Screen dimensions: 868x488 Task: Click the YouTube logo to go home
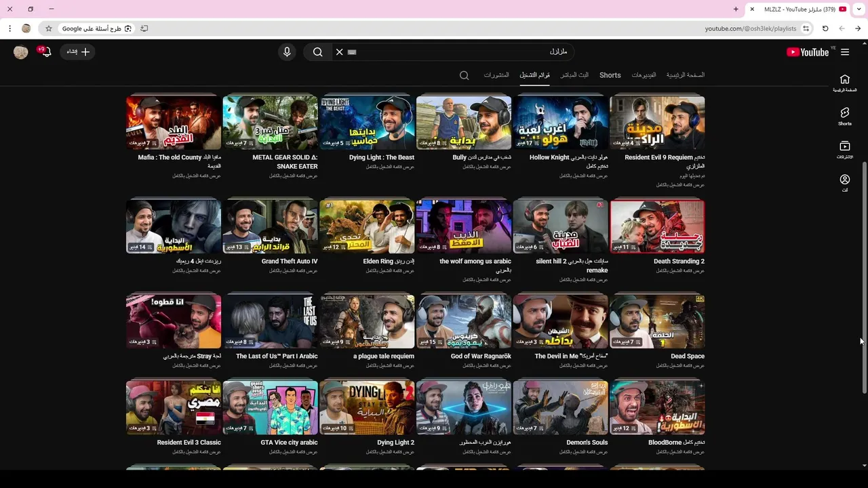point(807,52)
